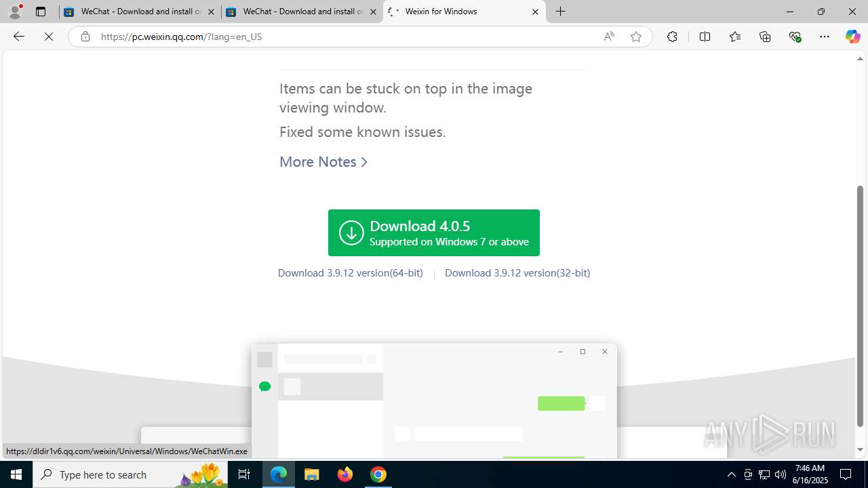This screenshot has width=868, height=488.
Task: Close the first WeChat Download tab
Action: [211, 12]
